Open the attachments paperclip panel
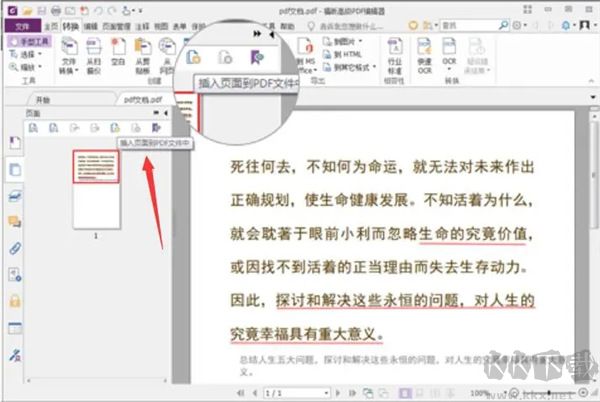 (x=15, y=249)
